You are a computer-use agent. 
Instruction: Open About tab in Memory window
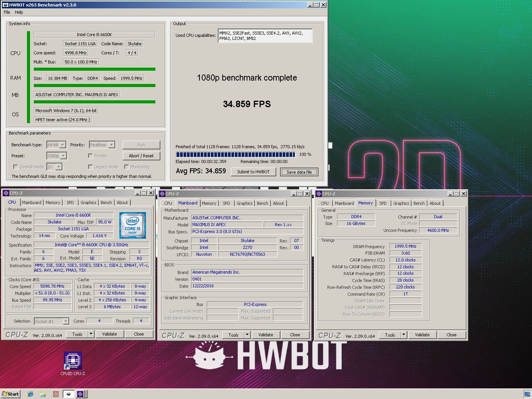[435, 203]
